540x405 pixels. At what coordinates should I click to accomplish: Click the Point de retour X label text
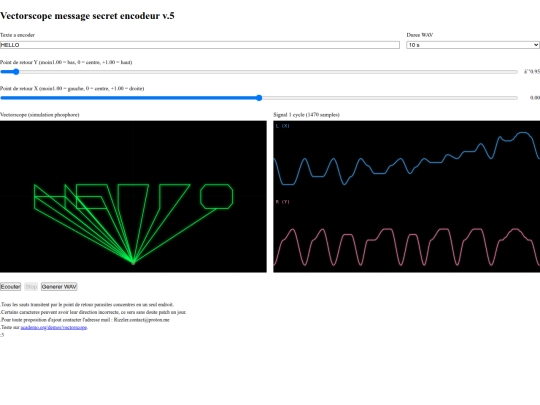point(72,89)
